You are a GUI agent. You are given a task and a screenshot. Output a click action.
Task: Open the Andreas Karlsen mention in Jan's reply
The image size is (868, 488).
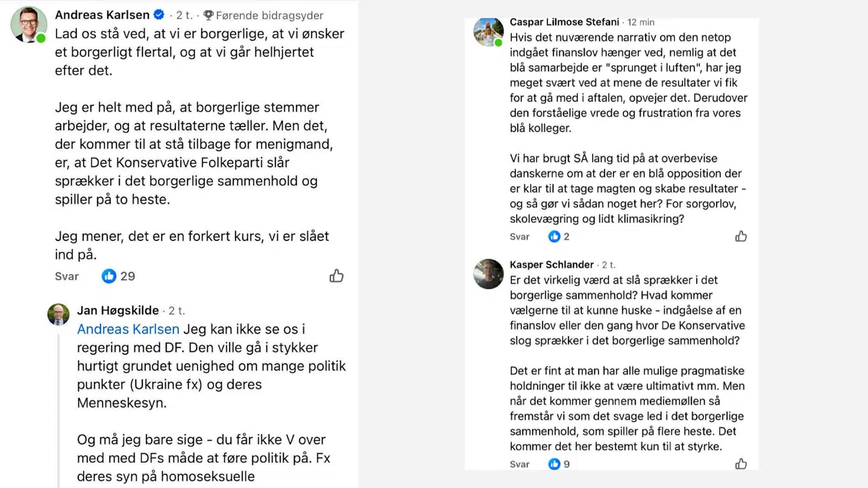tap(128, 329)
